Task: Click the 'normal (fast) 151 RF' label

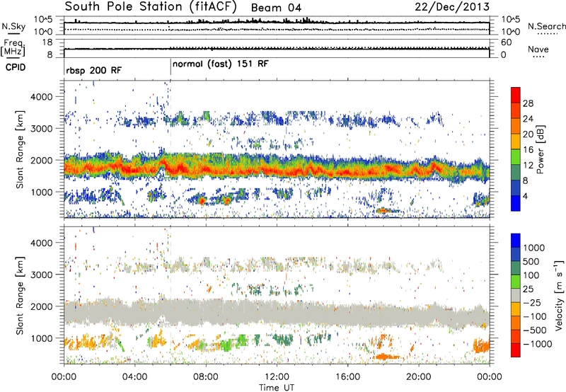Action: click(221, 64)
